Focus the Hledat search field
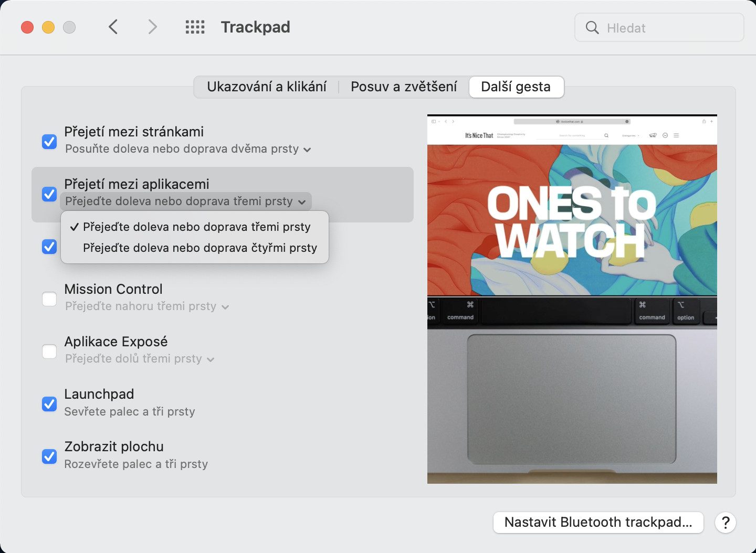The height and width of the screenshot is (553, 756). pos(659,27)
